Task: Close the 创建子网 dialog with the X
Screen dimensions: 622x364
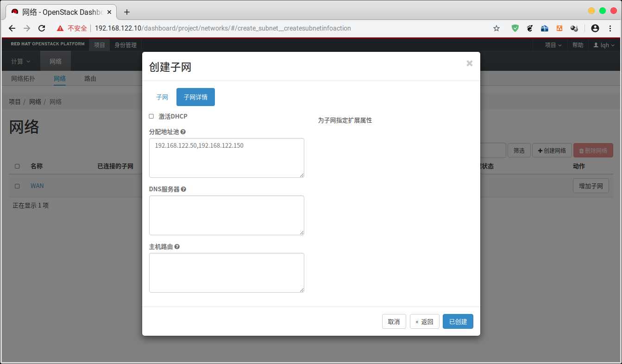Action: point(470,63)
